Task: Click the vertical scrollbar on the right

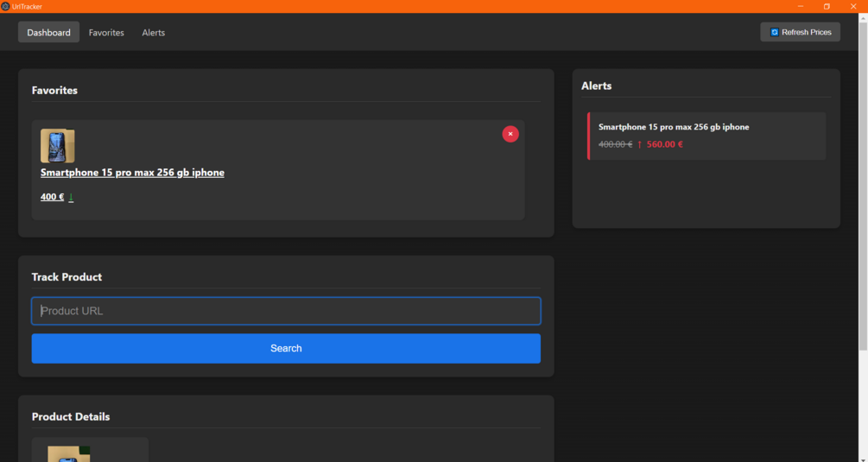Action: tap(863, 187)
